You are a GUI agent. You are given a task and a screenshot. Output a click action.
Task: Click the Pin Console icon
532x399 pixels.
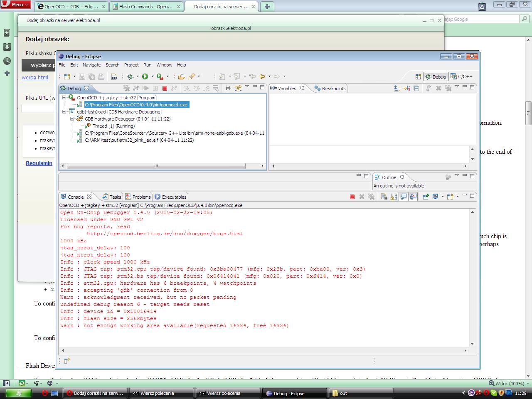(426, 197)
